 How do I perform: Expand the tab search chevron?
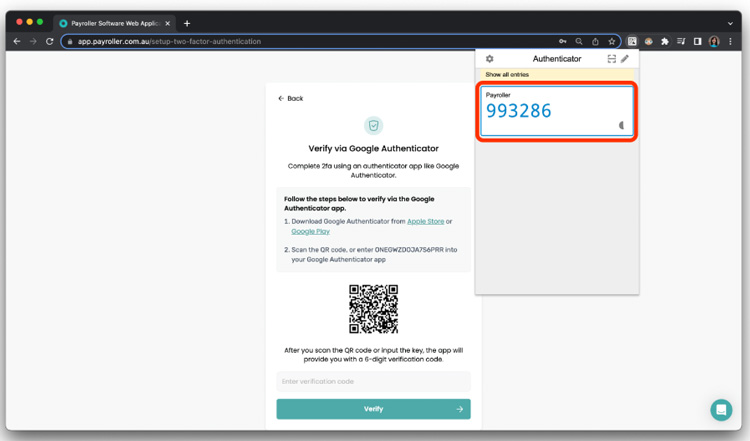730,23
